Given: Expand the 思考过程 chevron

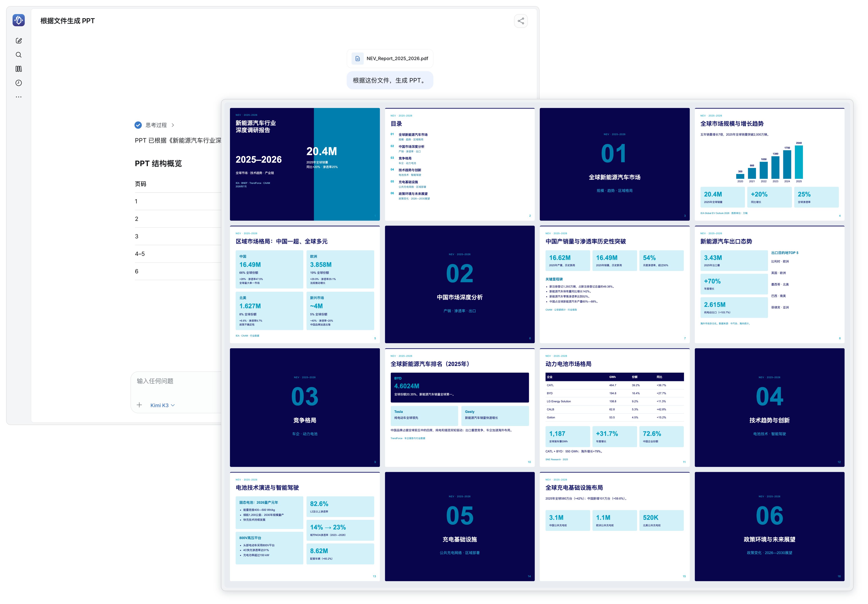Looking at the screenshot, I should click(173, 125).
